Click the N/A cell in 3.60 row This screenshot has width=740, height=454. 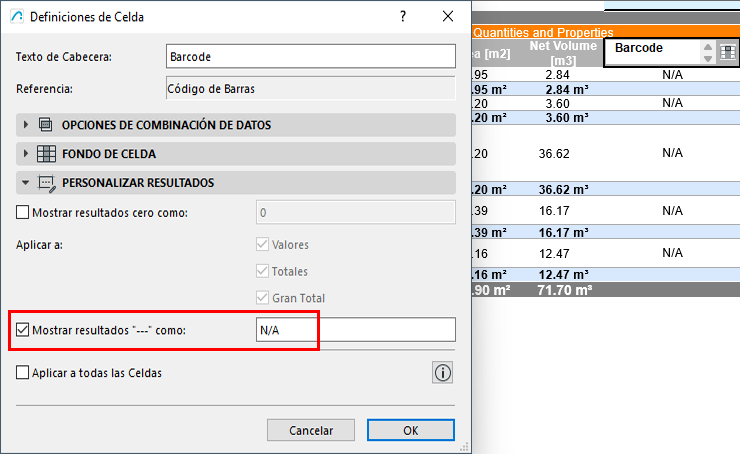[673, 103]
